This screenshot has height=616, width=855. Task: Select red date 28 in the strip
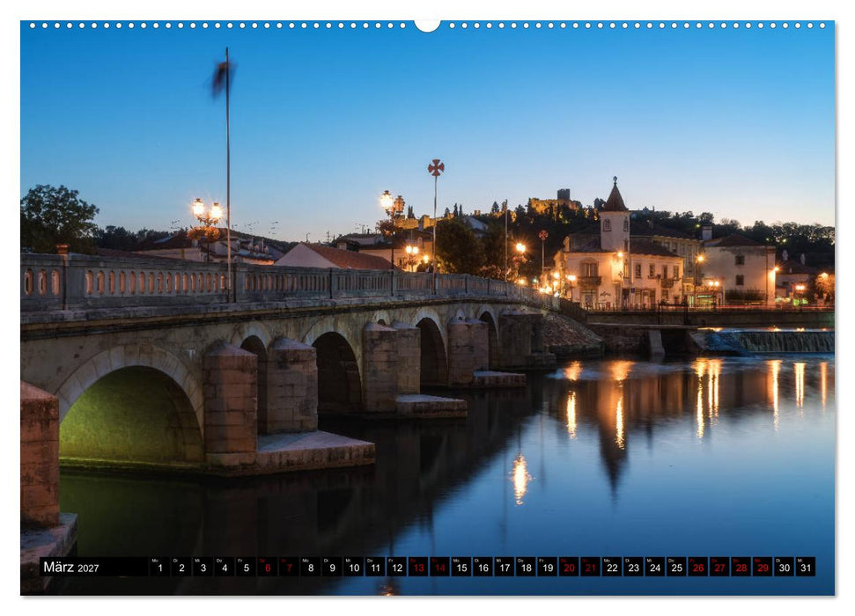point(741,567)
